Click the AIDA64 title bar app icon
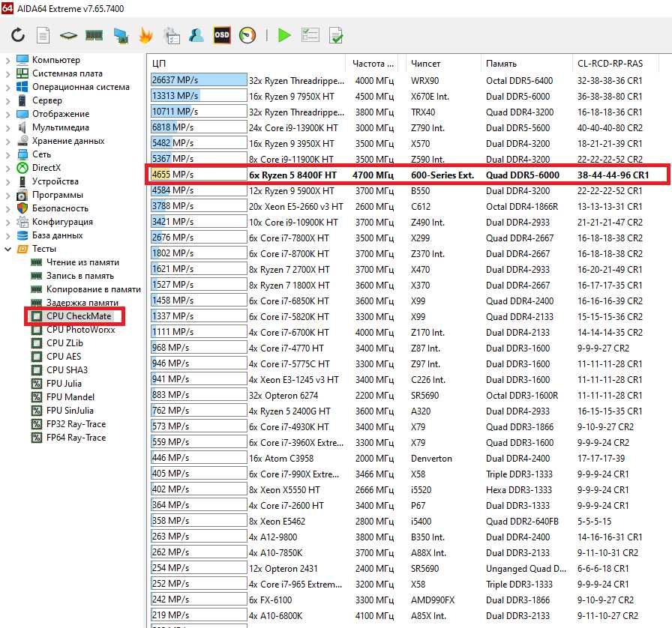This screenshot has width=672, height=628. tap(7, 8)
